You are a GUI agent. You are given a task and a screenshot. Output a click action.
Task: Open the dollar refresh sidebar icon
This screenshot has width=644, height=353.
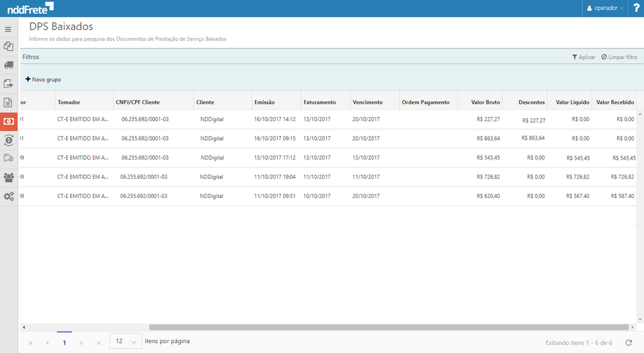pyautogui.click(x=8, y=140)
